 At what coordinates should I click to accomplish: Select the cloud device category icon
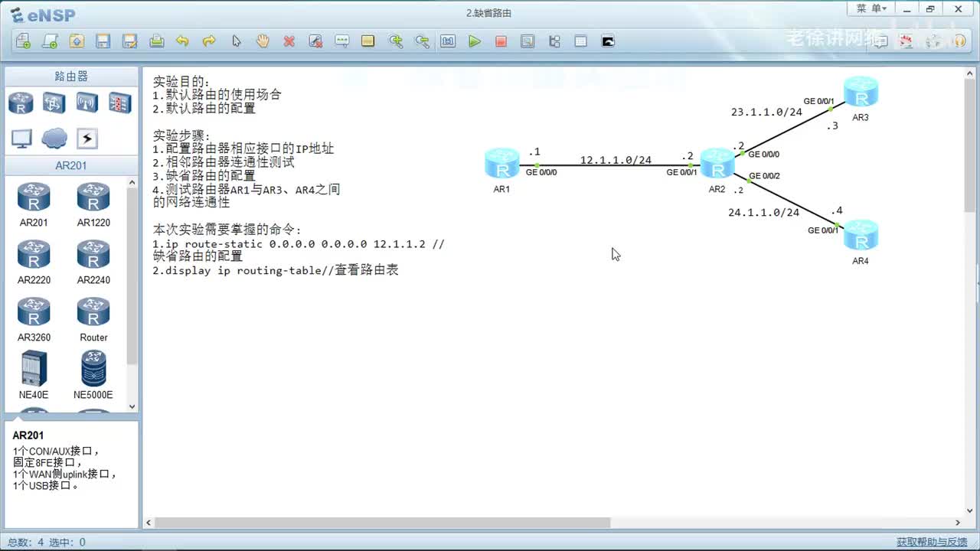click(x=54, y=139)
